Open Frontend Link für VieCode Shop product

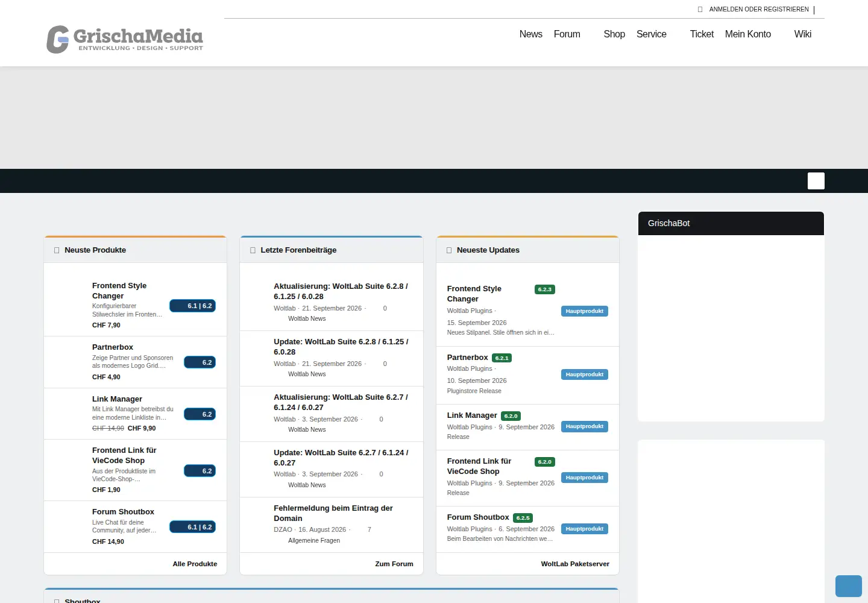coord(124,455)
